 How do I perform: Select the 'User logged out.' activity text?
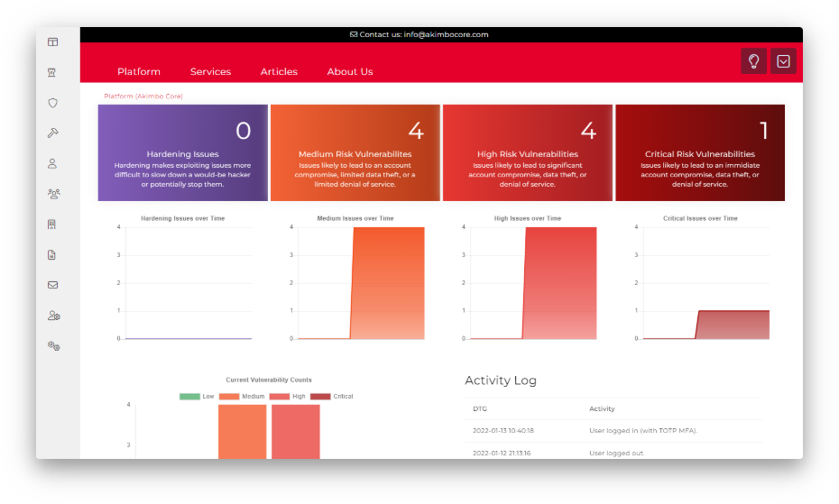click(617, 454)
